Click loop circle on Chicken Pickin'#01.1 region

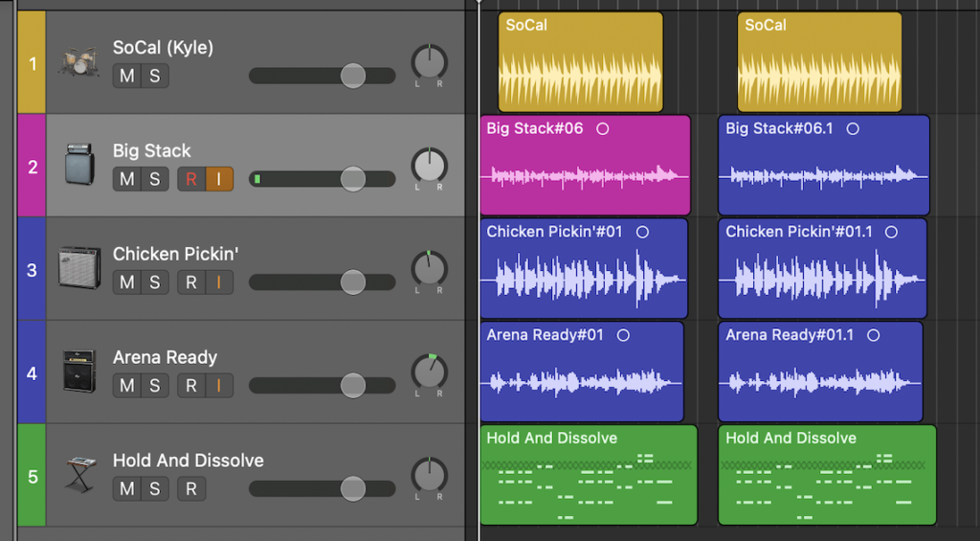click(x=891, y=232)
